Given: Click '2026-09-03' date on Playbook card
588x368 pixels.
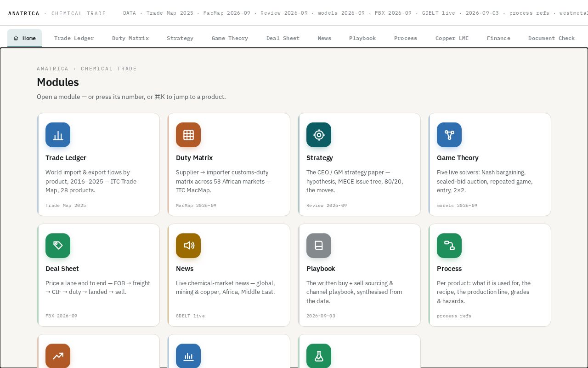Looking at the screenshot, I should pyautogui.click(x=321, y=316).
